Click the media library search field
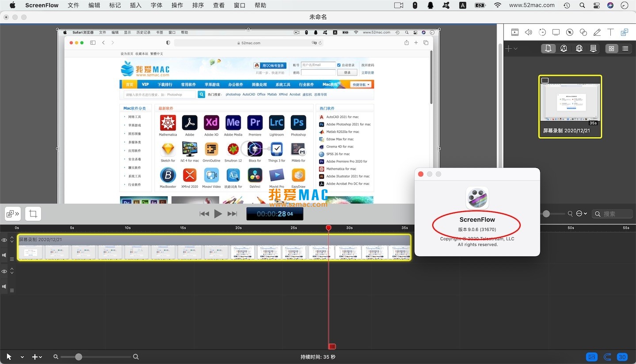636x364 pixels. click(x=612, y=214)
